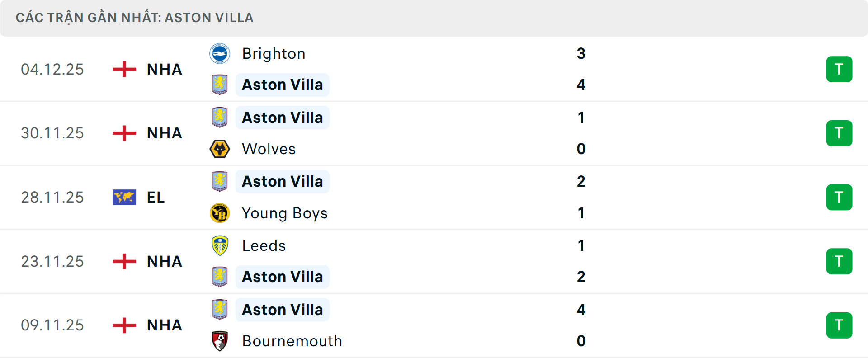The height and width of the screenshot is (358, 868).
Task: Click win badge for Brighton match
Action: click(839, 69)
